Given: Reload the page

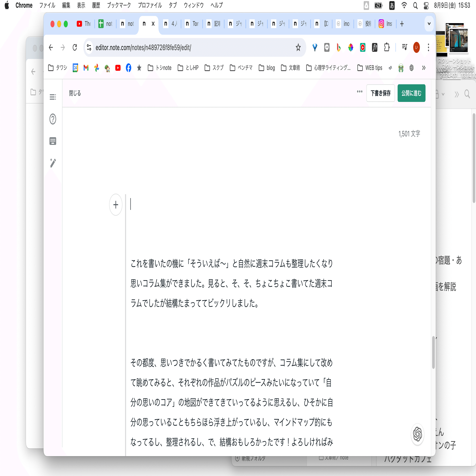Looking at the screenshot, I should click(75, 47).
